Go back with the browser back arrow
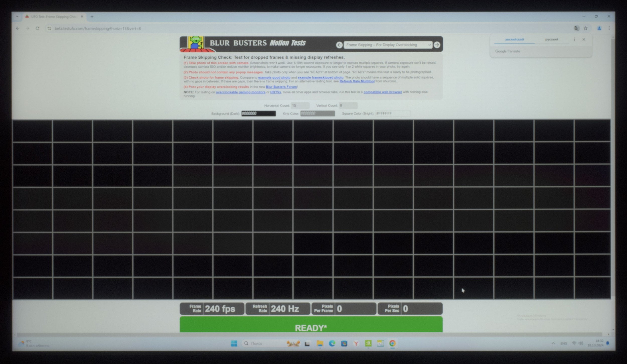The image size is (627, 364). coord(18,28)
